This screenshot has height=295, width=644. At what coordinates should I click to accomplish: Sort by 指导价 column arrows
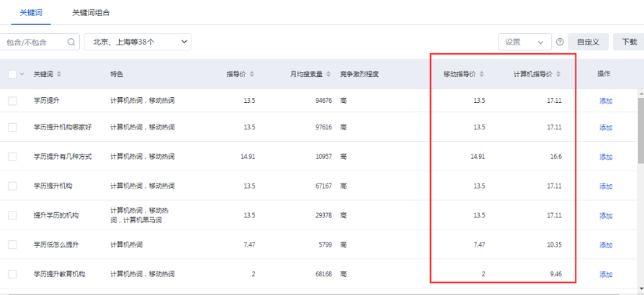click(252, 74)
